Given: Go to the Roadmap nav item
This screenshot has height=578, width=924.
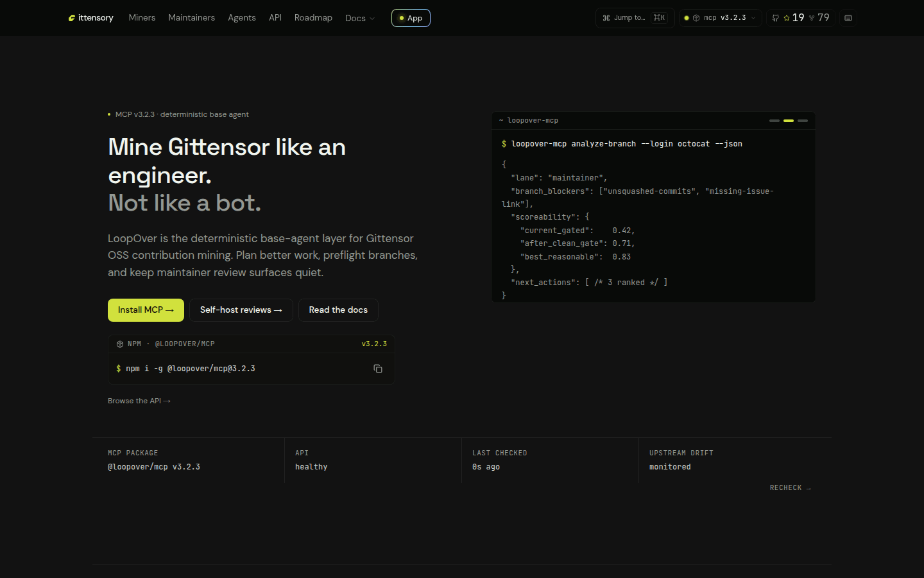Looking at the screenshot, I should point(313,17).
